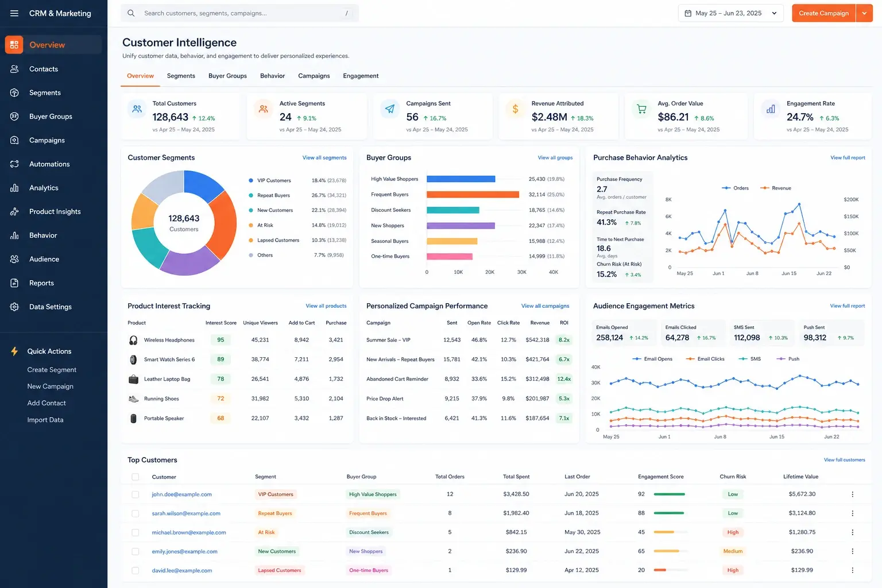Click the Create Campaign button
Image resolution: width=882 pixels, height=588 pixels.
[823, 13]
